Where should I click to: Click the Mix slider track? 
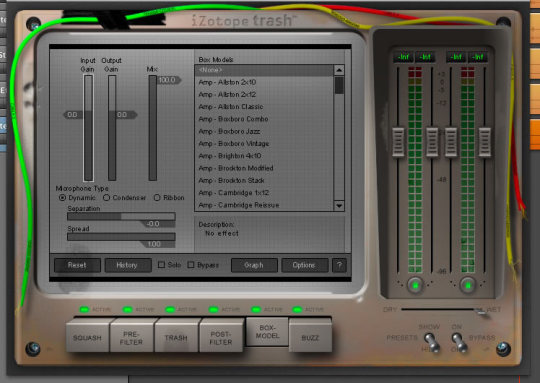pyautogui.click(x=153, y=127)
